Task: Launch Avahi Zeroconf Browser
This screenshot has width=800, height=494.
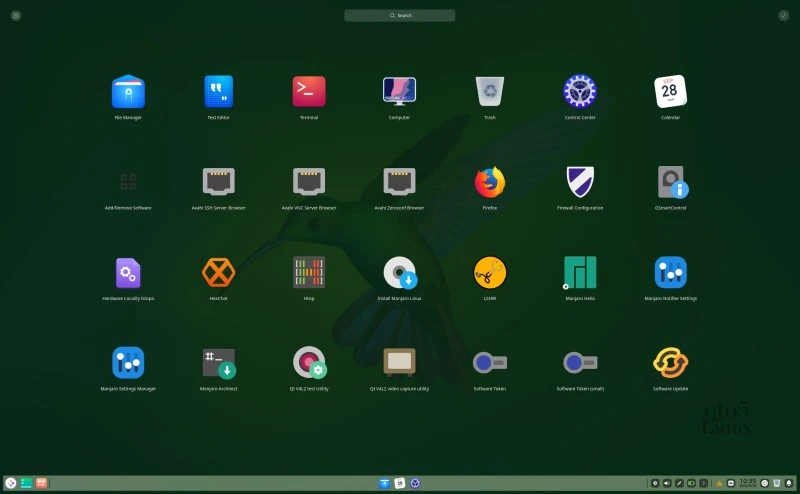Action: [x=399, y=182]
